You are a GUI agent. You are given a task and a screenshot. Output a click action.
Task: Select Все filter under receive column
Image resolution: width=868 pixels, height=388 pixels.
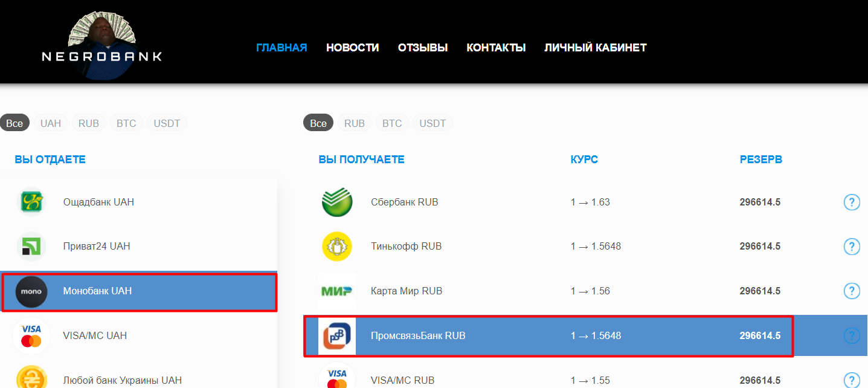[318, 123]
